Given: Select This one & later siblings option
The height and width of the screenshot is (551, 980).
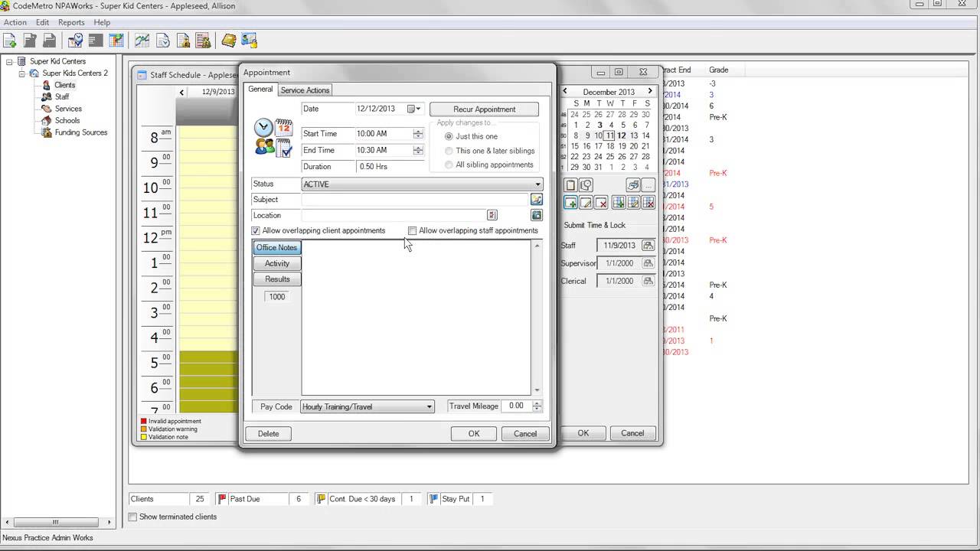Looking at the screenshot, I should [449, 151].
